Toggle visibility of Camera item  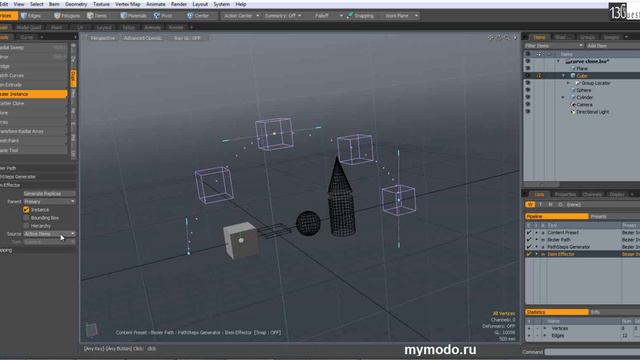tap(528, 104)
